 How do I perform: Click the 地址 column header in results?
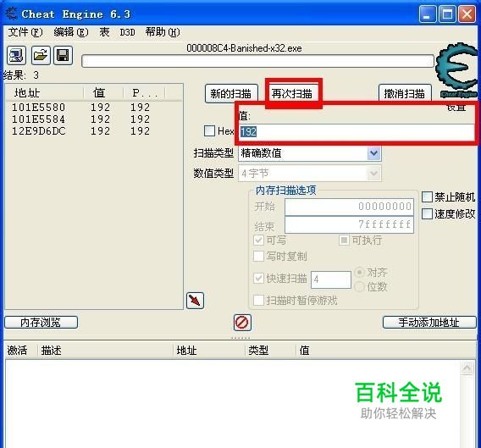coord(45,92)
